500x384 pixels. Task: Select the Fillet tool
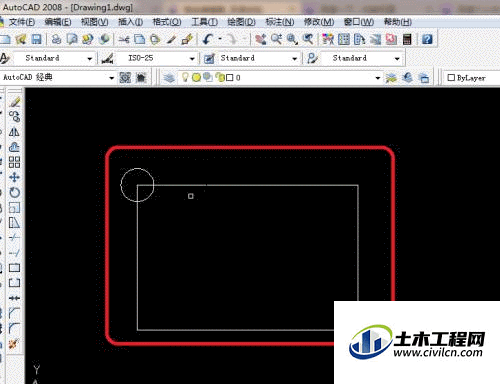point(14,328)
